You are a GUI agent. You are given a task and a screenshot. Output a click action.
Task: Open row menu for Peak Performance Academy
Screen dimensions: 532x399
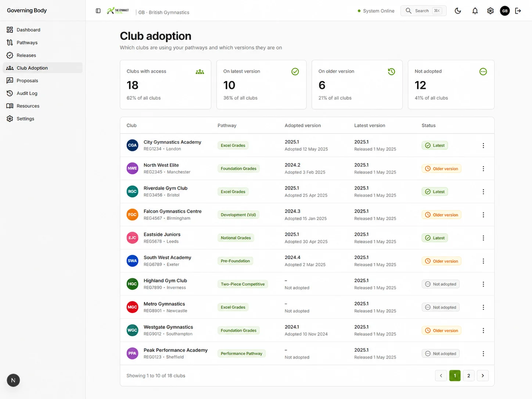[483, 354]
